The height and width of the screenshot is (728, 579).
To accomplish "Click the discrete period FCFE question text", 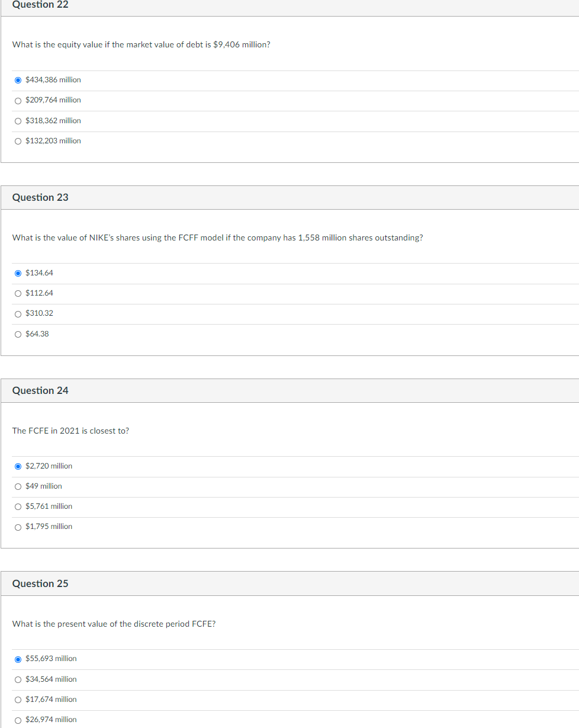I will pos(114,624).
